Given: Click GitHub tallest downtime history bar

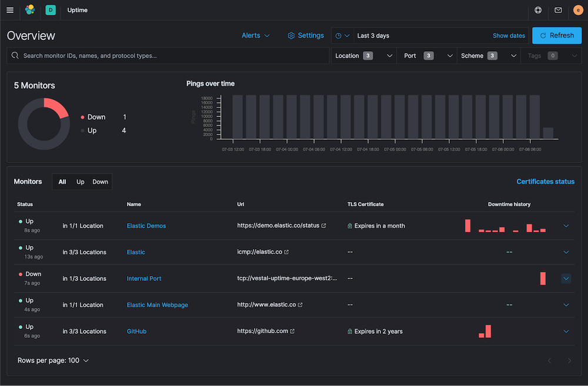Looking at the screenshot, I should [488, 331].
